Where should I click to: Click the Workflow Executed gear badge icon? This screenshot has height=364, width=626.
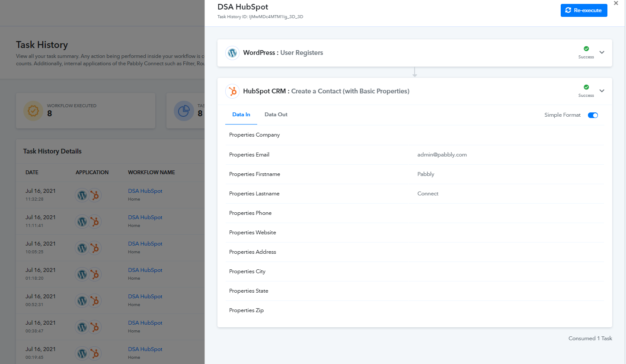pyautogui.click(x=33, y=111)
